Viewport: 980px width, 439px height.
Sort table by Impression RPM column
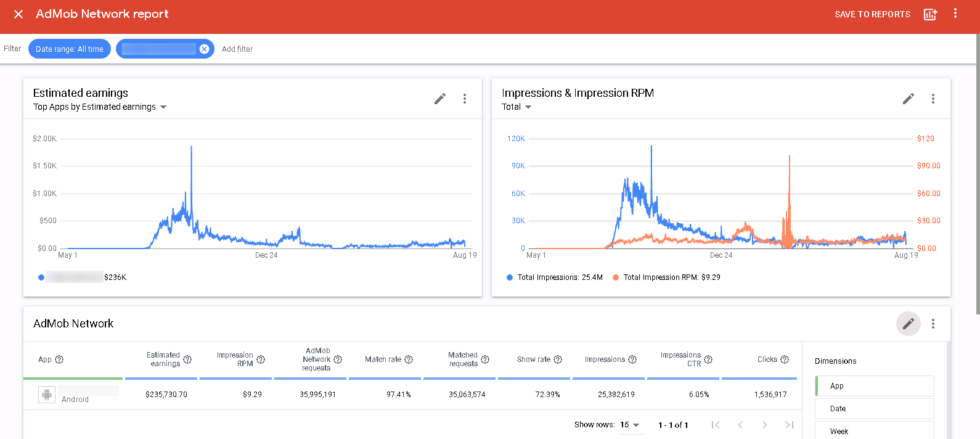[235, 359]
